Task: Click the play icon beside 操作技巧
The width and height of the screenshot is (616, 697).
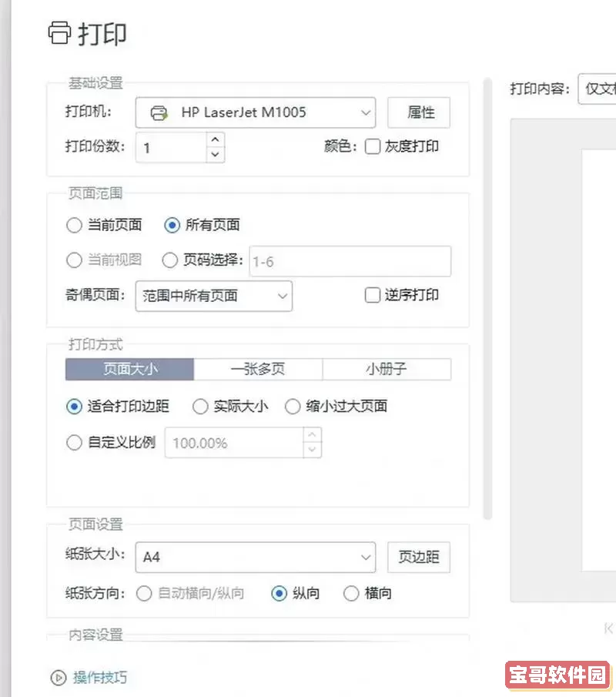Action: tap(59, 678)
